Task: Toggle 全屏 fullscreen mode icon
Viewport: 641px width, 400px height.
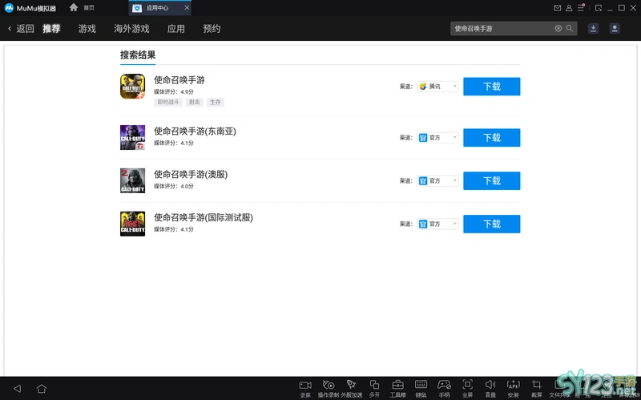Action: [467, 385]
